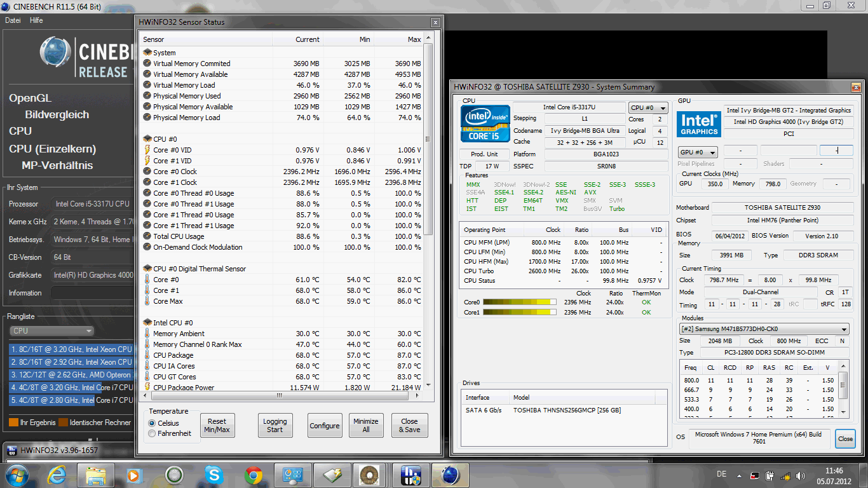Click the Reset Min/Max button

click(217, 425)
